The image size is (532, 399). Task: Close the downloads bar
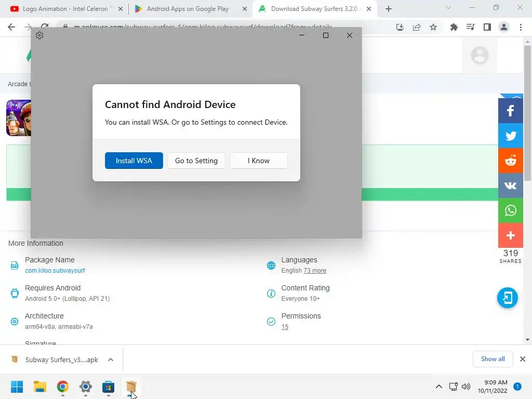523,359
